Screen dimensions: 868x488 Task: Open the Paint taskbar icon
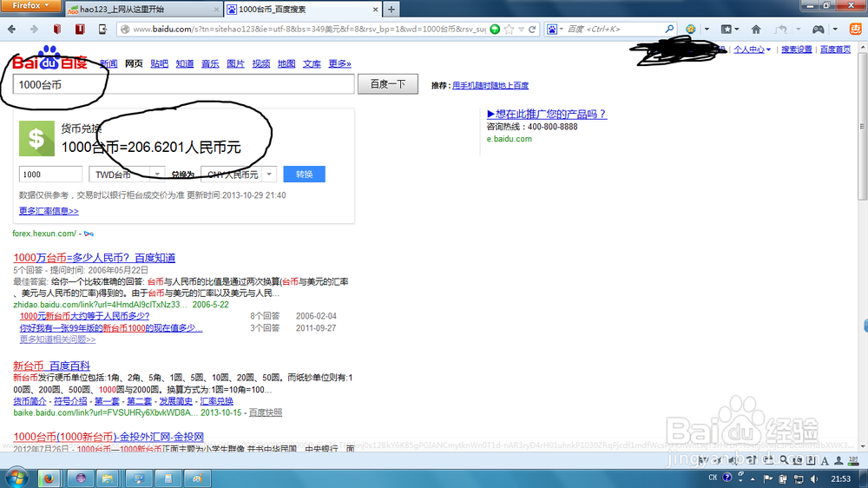(x=197, y=478)
